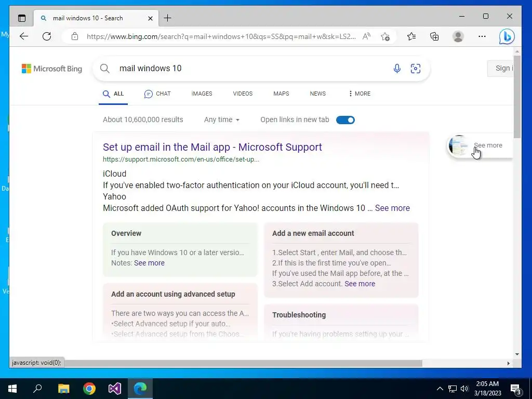Close the mail windows 10 tab
The height and width of the screenshot is (399, 532).
point(150,18)
